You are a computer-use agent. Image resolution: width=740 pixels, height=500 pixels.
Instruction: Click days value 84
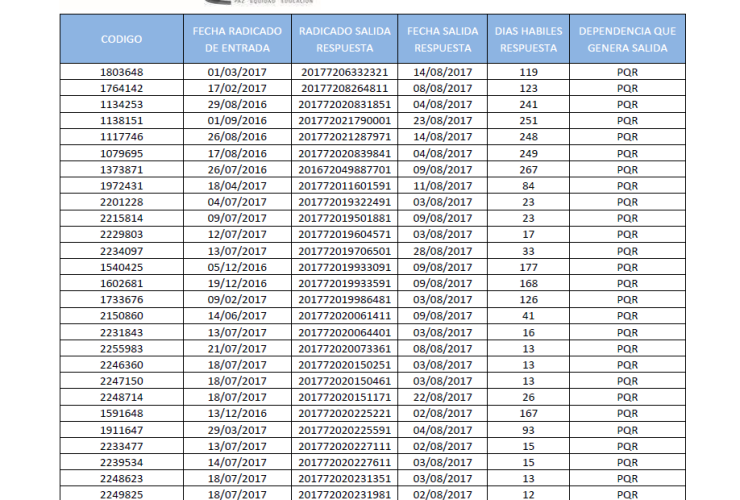pyautogui.click(x=528, y=186)
